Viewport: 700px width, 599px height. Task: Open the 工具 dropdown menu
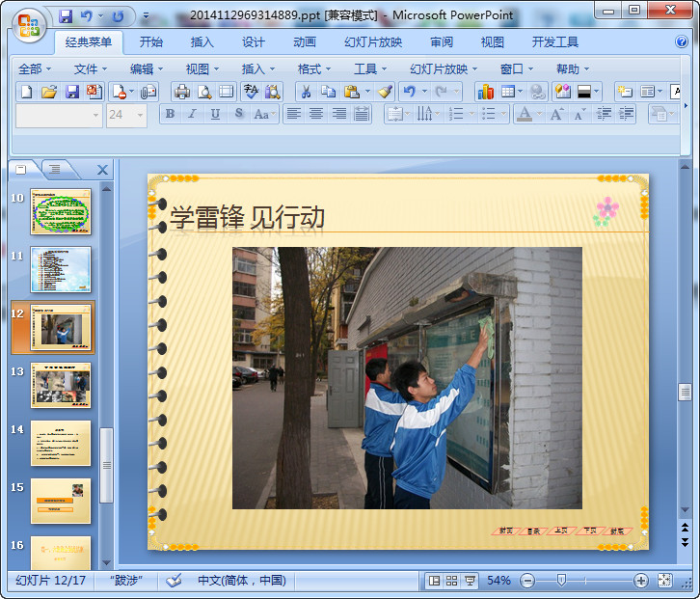coord(370,69)
